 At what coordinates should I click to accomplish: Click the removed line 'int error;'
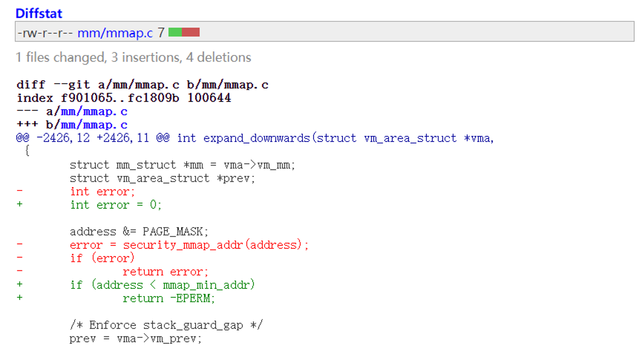pyautogui.click(x=102, y=191)
